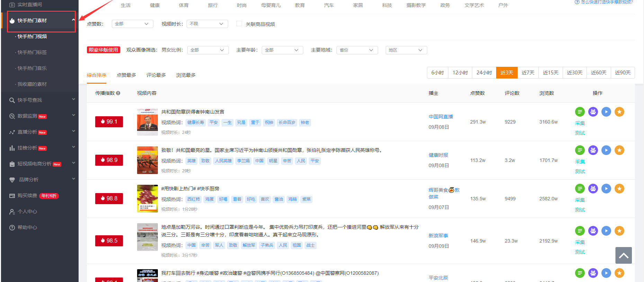Play video via blue icon in 新浪军事 row
Screen dimensions: 644x282
[606, 231]
